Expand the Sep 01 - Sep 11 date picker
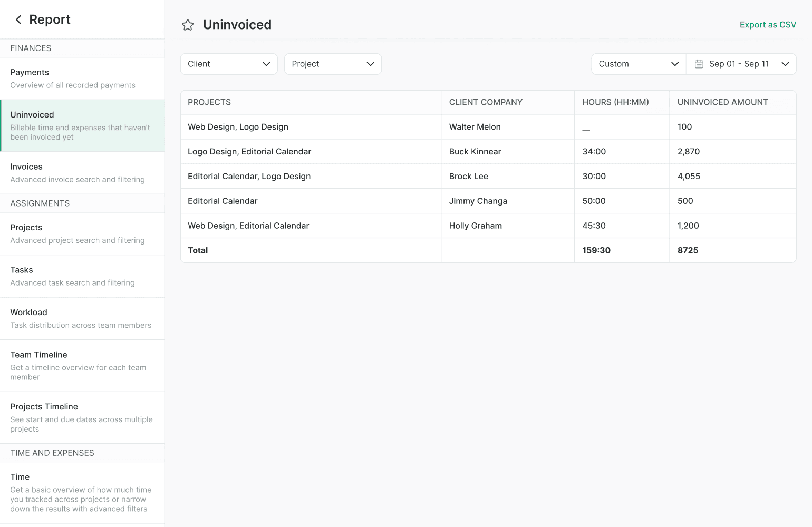 (741, 64)
